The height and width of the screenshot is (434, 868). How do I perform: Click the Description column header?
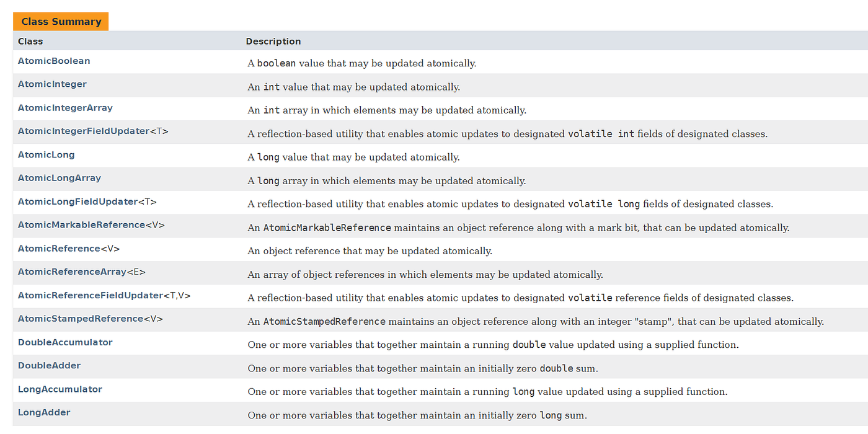(x=273, y=42)
